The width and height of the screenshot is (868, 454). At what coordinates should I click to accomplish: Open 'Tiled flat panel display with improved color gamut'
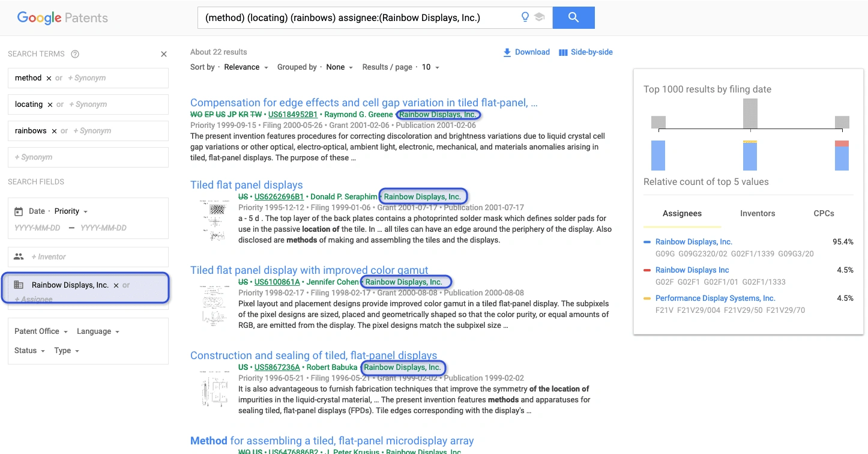(x=309, y=270)
